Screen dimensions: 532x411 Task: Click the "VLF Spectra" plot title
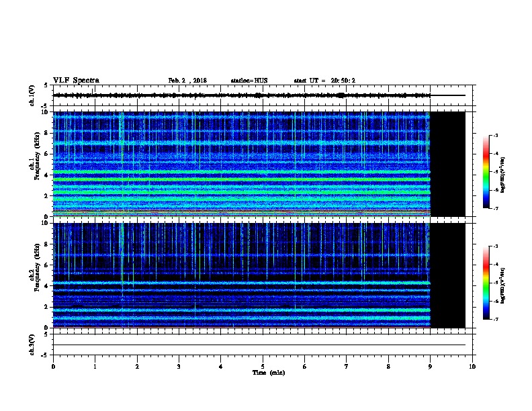click(x=76, y=81)
